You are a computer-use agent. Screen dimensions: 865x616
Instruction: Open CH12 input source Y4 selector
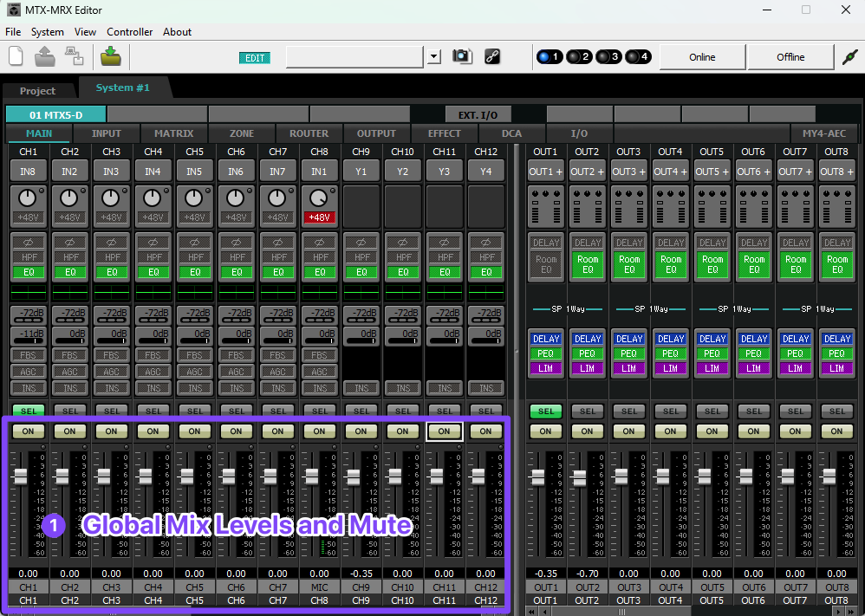pyautogui.click(x=486, y=172)
